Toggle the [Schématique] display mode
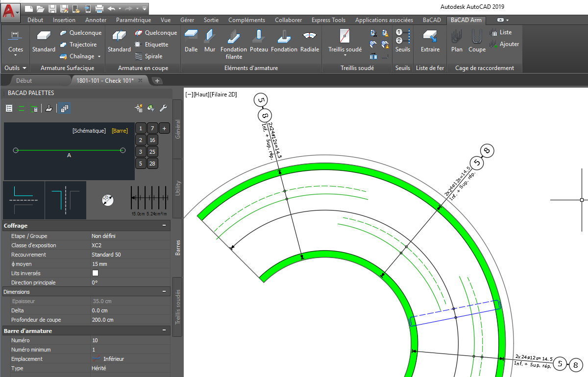 click(89, 131)
